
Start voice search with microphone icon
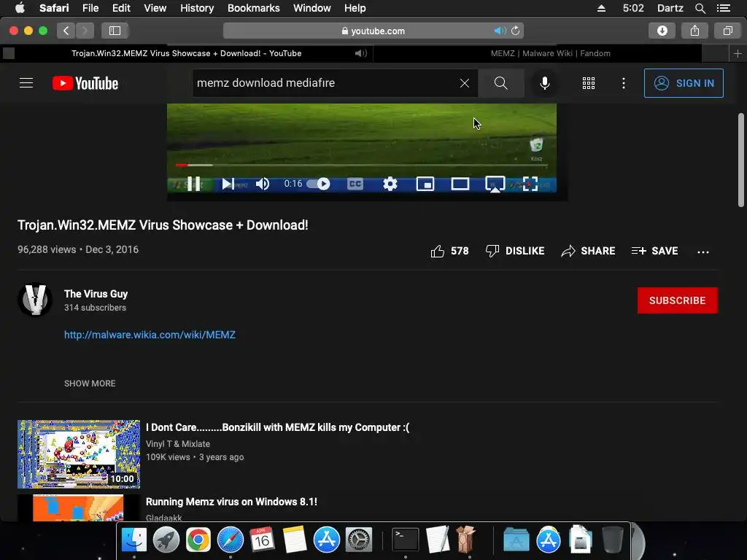pos(544,83)
